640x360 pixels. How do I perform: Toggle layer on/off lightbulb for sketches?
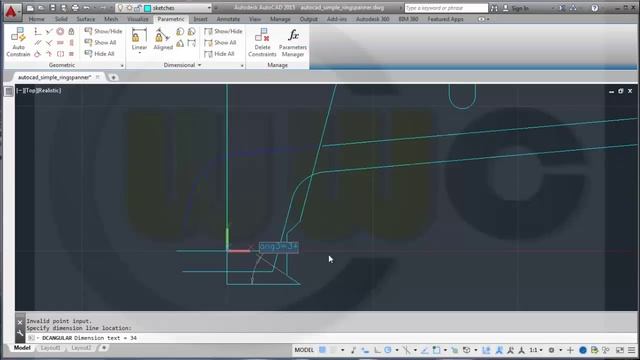(120, 8)
